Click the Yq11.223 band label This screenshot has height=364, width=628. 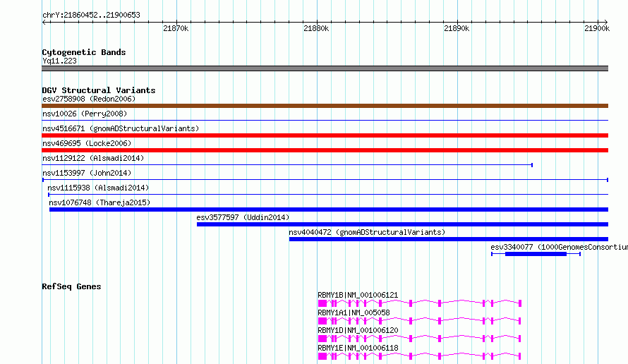59,61
